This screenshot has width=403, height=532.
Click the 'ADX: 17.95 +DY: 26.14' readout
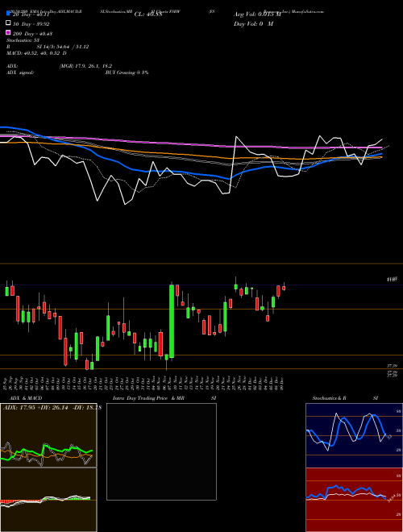point(35,408)
